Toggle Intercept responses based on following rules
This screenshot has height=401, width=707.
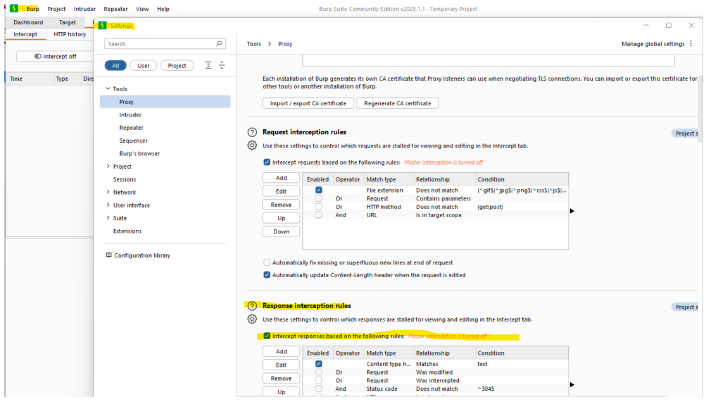click(x=267, y=336)
